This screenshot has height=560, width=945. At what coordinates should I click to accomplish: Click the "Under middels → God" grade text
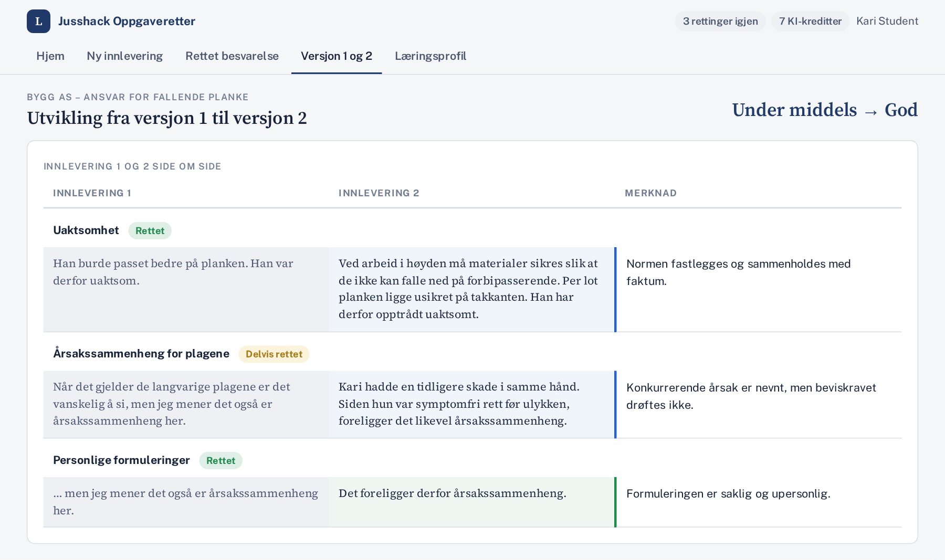coord(825,110)
